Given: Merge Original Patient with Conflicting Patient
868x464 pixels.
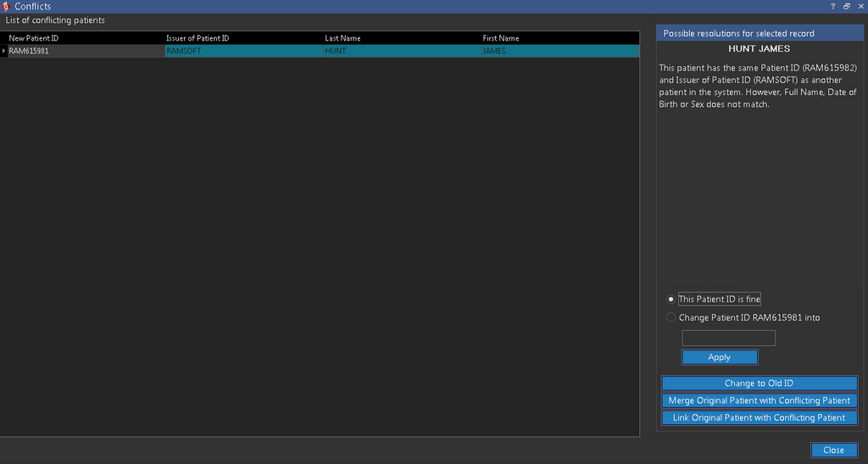Looking at the screenshot, I should coord(759,400).
